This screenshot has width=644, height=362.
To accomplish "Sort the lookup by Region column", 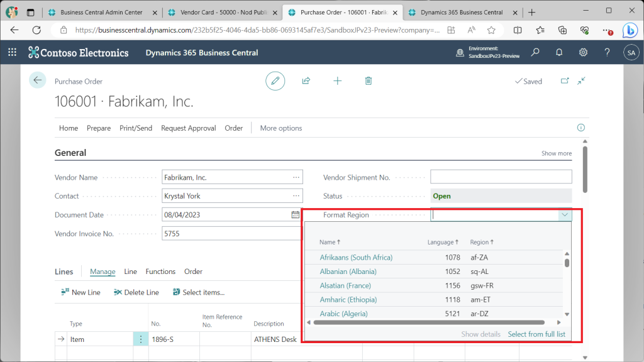I will pyautogui.click(x=482, y=242).
